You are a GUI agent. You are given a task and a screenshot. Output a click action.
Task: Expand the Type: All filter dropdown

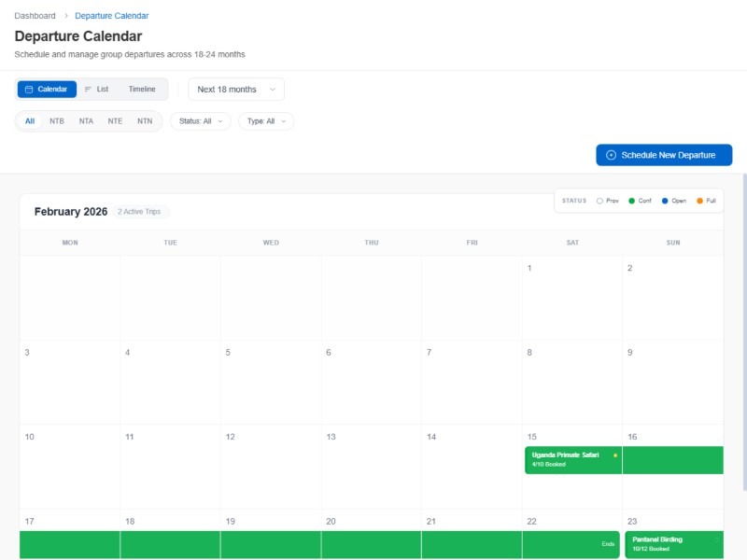pos(266,121)
